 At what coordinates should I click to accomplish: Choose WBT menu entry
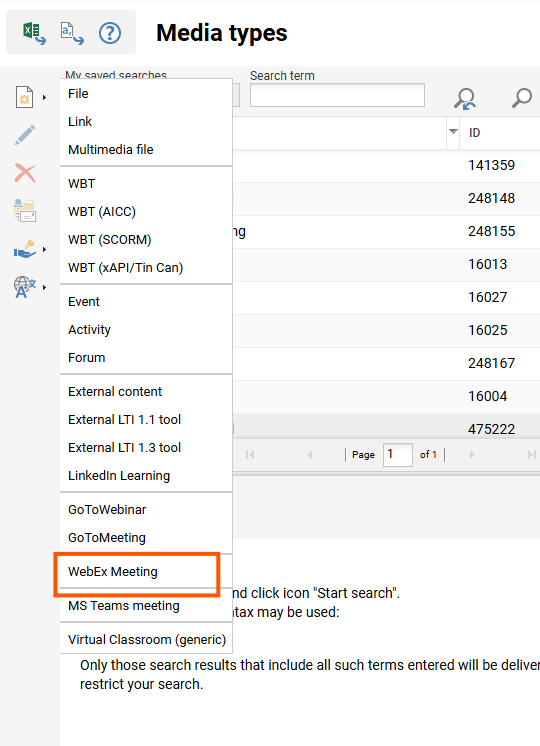point(146,184)
